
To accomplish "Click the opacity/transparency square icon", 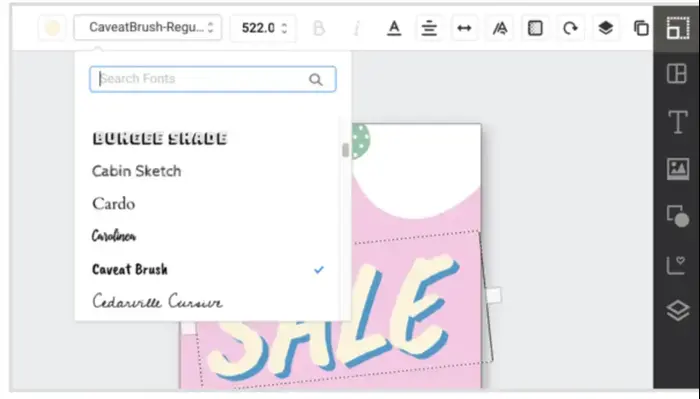I will [x=535, y=28].
